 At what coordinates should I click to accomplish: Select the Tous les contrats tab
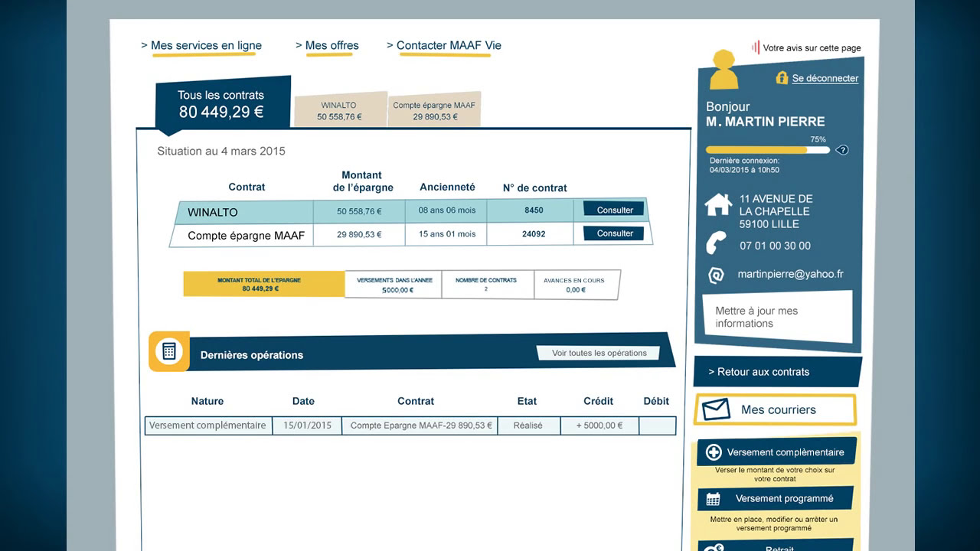(x=223, y=103)
